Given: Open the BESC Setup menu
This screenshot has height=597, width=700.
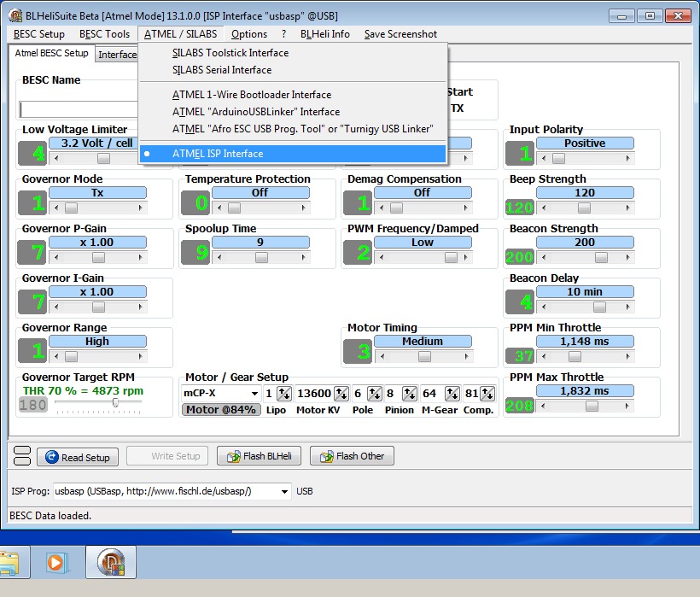Looking at the screenshot, I should (x=38, y=34).
